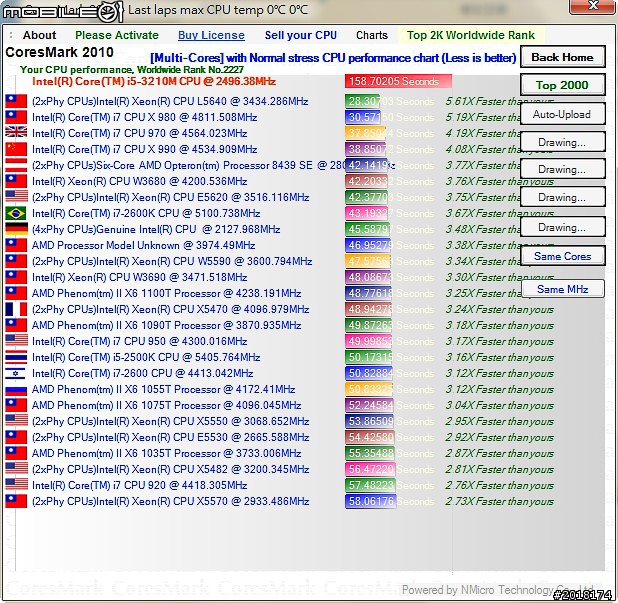
Task: Click the 50.17315 Seconds bar for i5-2500K
Action: pos(369,357)
